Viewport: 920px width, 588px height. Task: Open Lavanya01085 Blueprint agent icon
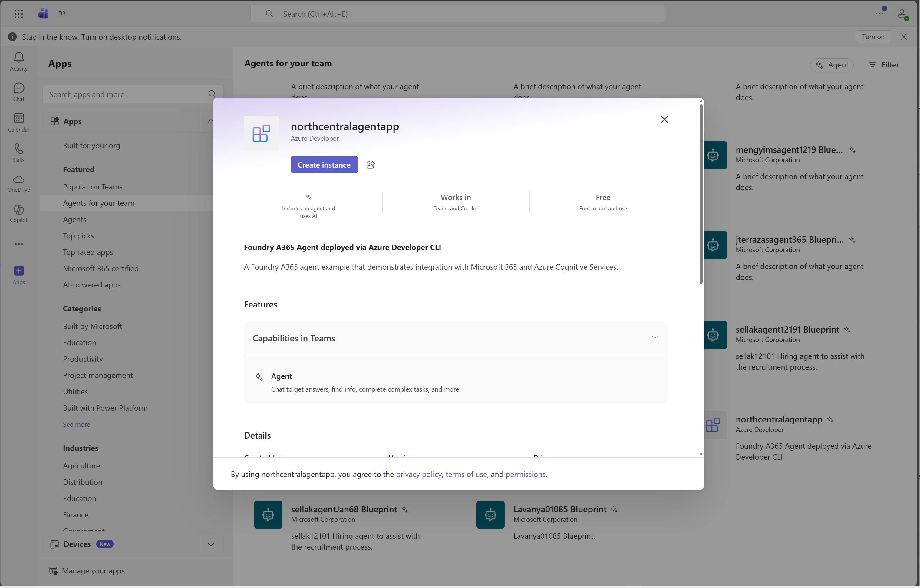[490, 515]
